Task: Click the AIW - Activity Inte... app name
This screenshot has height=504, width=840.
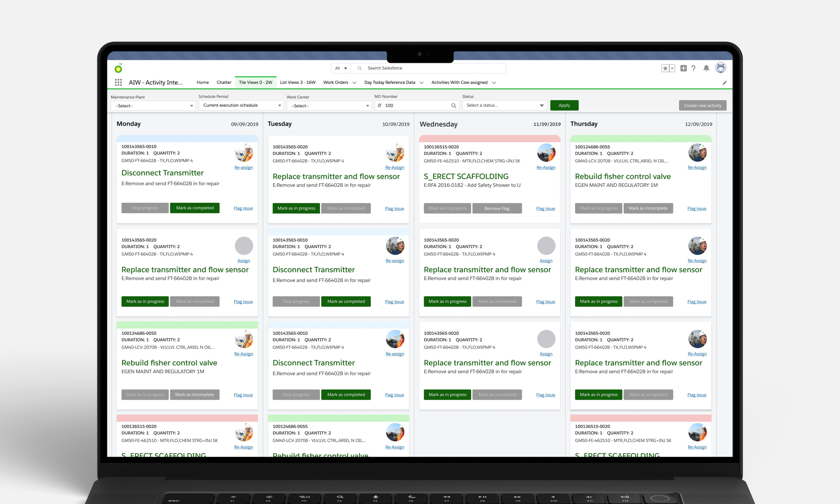Action: [x=156, y=82]
